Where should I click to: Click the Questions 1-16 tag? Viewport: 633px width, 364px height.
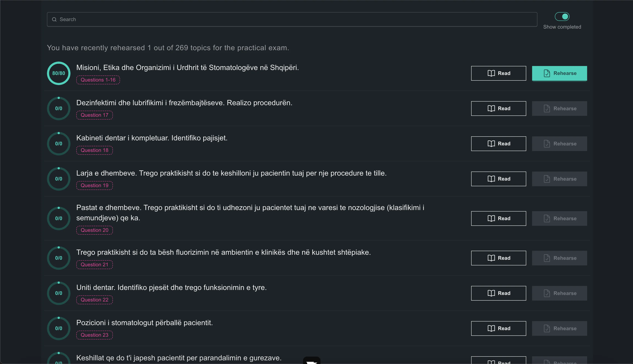click(x=98, y=80)
